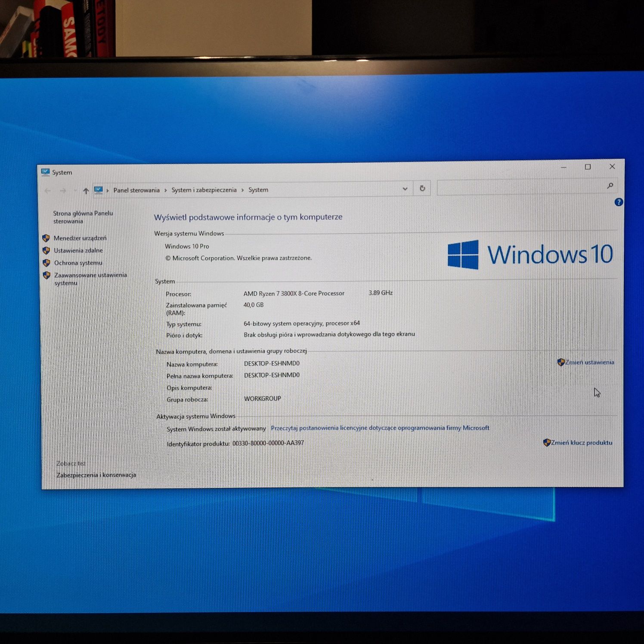Navigate to System i zabezpieczenia breadcrumb
The width and height of the screenshot is (644, 644).
point(204,190)
